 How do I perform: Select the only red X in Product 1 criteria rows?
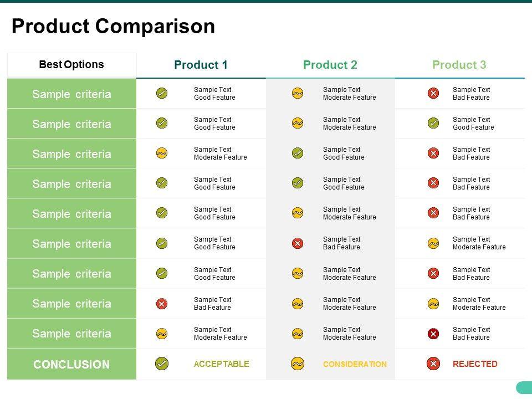(x=162, y=304)
